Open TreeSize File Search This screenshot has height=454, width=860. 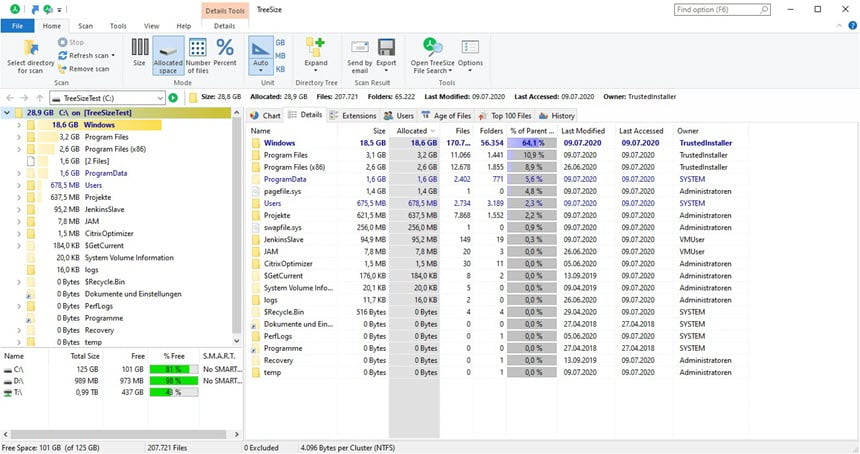coord(432,55)
